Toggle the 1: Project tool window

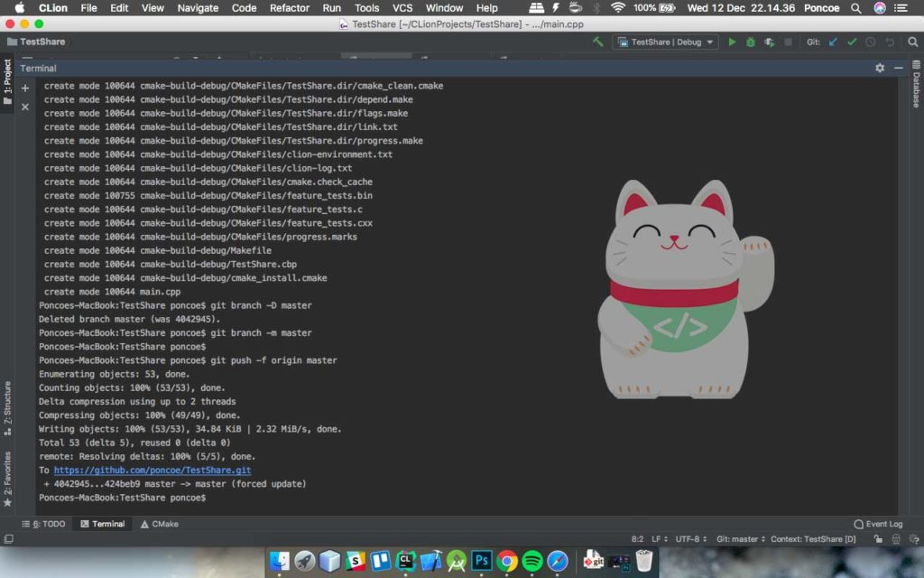pos(7,81)
